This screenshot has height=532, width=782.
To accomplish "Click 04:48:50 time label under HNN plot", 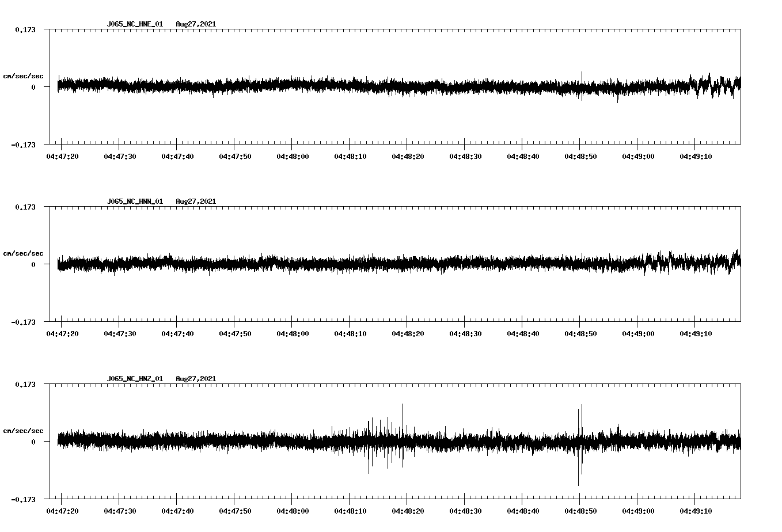I will (580, 333).
